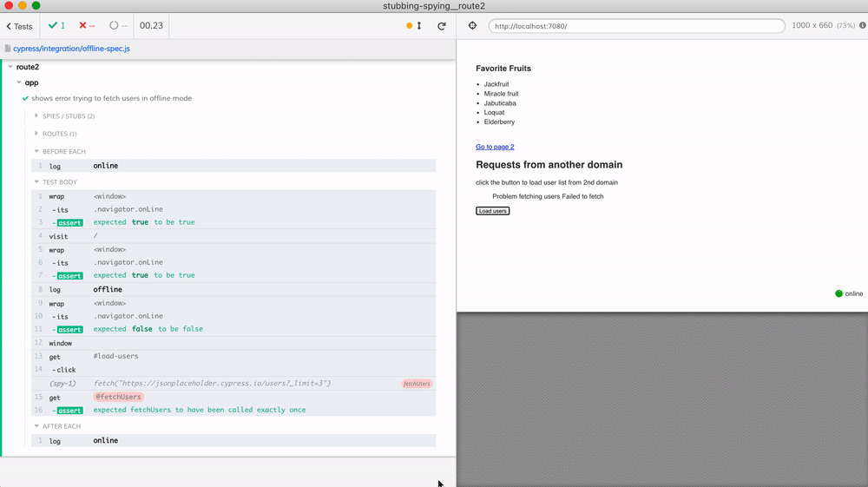
Task: Select the after-each 'log online' command
Action: pos(233,441)
